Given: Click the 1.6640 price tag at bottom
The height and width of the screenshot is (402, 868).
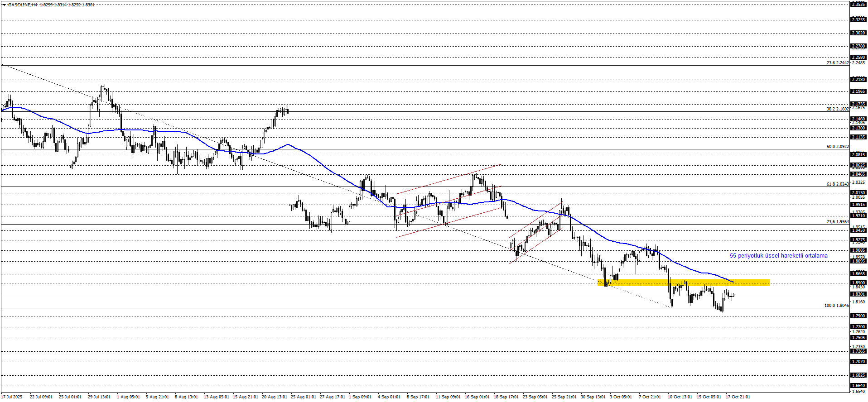Looking at the screenshot, I should click(858, 386).
